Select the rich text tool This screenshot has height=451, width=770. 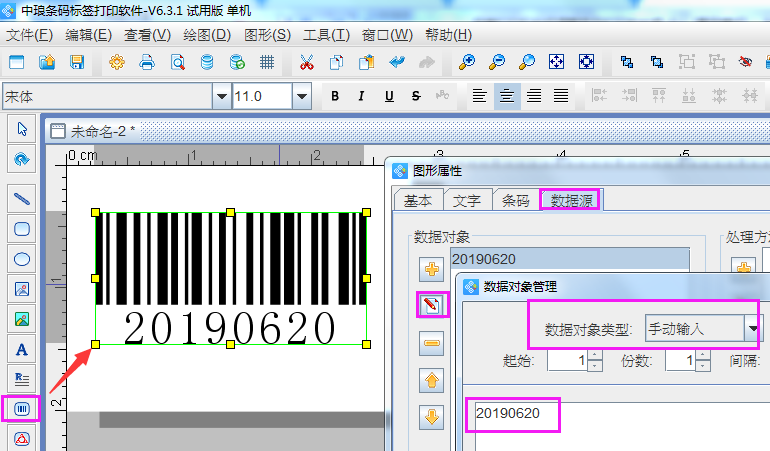point(22,379)
